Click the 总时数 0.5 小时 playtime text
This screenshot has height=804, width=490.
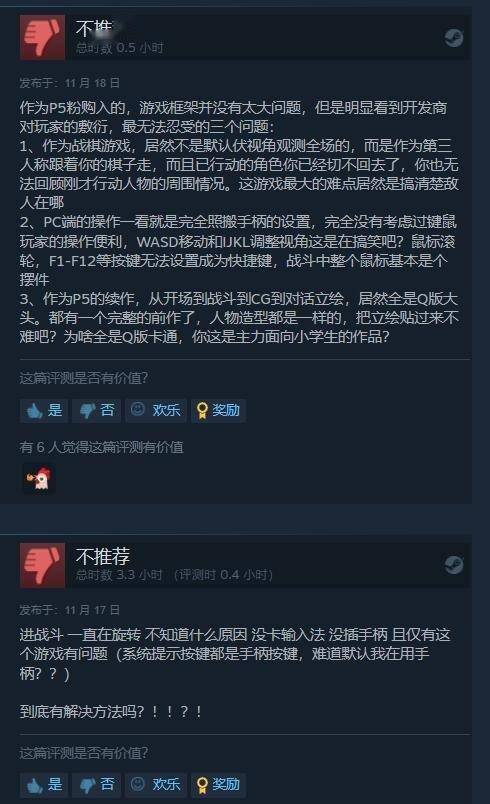[x=119, y=48]
